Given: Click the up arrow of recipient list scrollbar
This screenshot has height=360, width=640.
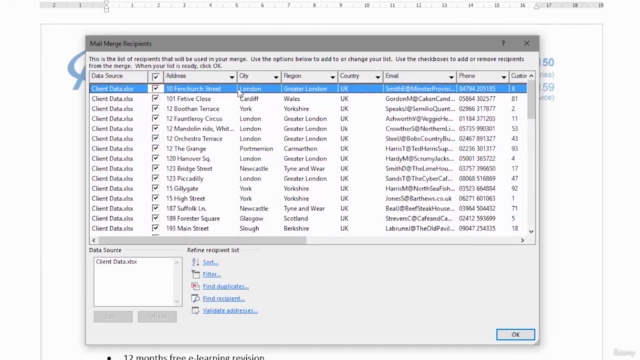Looking at the screenshot, I should tap(531, 76).
